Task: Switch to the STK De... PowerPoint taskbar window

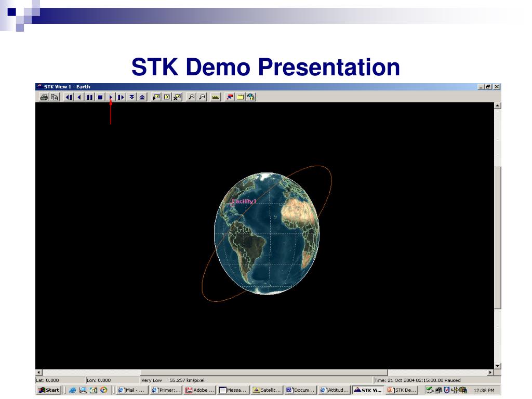Action: point(402,390)
